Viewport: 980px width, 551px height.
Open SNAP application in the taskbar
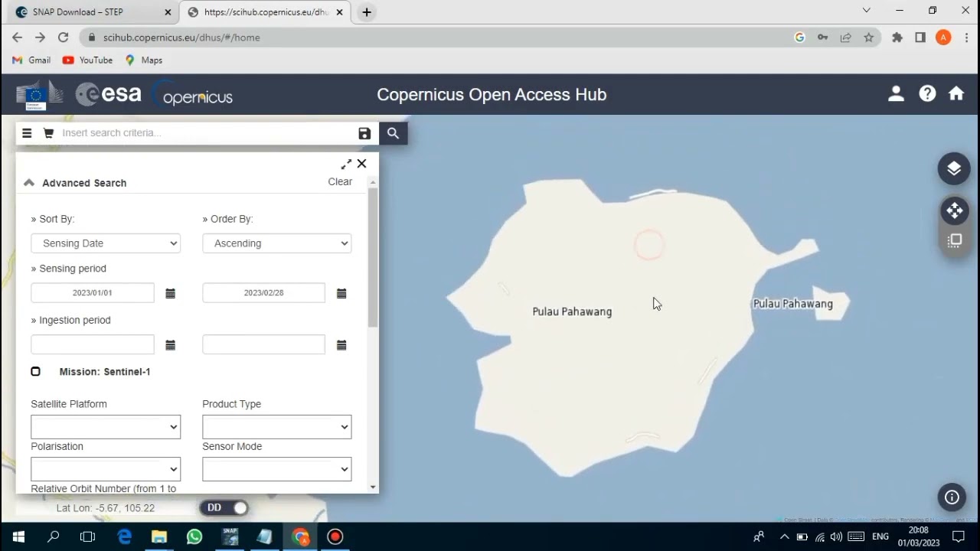[230, 536]
